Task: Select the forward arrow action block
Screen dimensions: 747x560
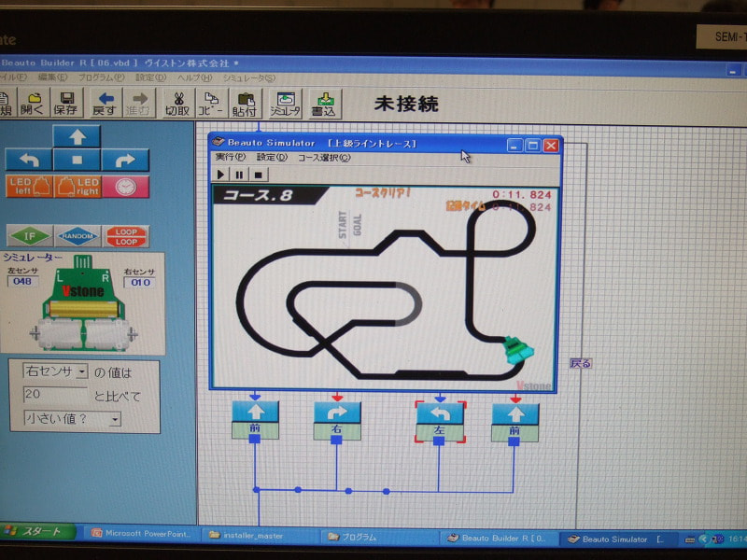Action: (x=78, y=137)
